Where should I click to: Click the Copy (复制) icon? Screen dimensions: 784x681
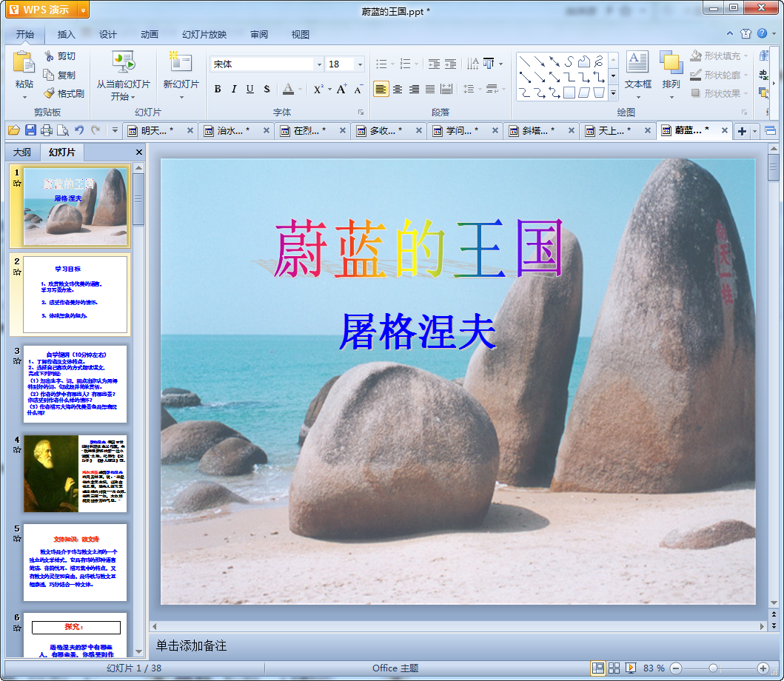[49, 75]
